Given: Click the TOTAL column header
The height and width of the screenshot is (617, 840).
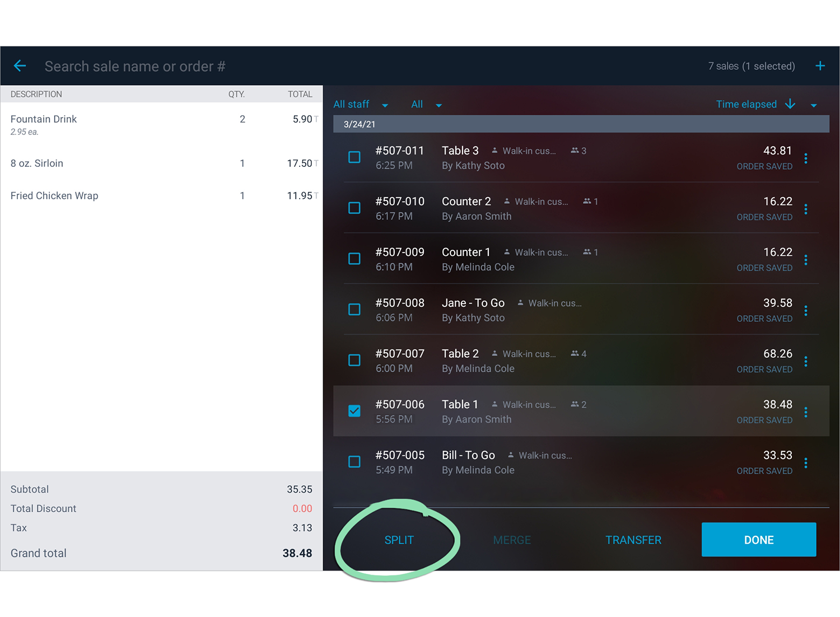Looking at the screenshot, I should click(300, 94).
